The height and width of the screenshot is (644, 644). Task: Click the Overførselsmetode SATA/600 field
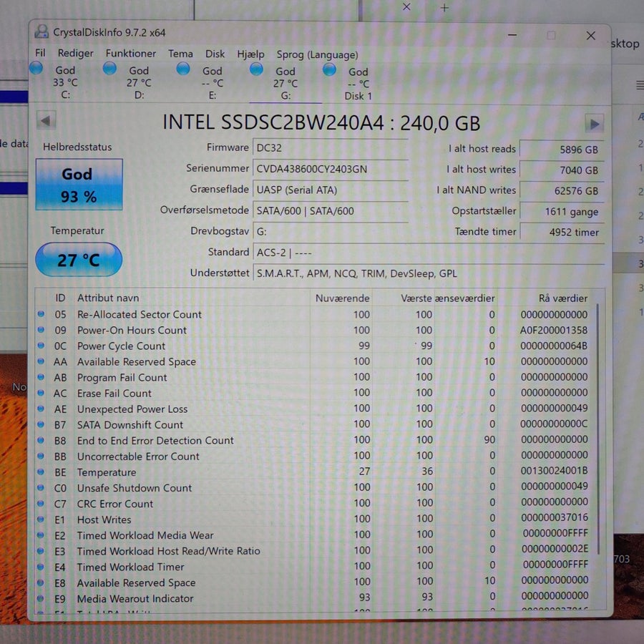pyautogui.click(x=330, y=210)
